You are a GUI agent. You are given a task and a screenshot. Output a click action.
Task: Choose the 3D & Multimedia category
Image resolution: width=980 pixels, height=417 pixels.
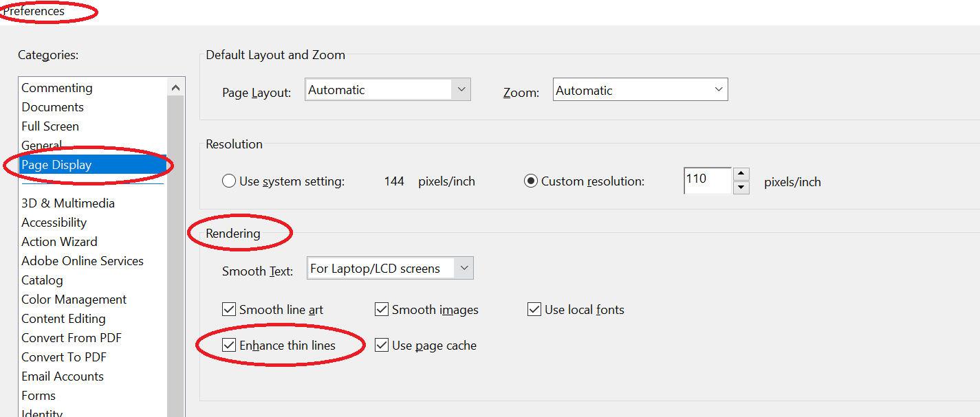68,203
